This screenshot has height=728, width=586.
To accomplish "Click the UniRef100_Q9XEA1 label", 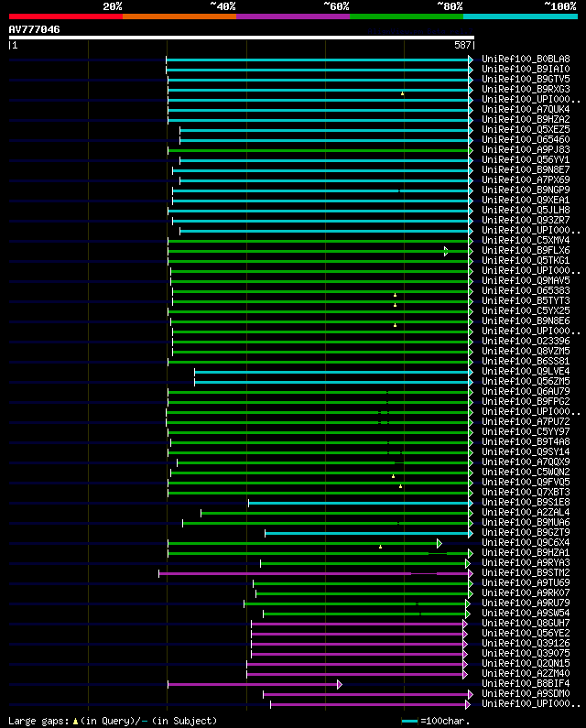I will pyautogui.click(x=526, y=201).
